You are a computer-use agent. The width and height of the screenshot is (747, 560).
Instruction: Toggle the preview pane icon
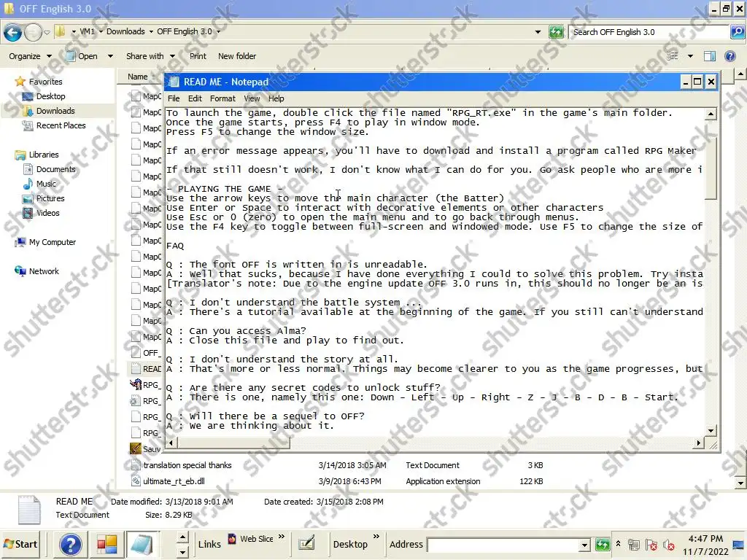tap(709, 56)
